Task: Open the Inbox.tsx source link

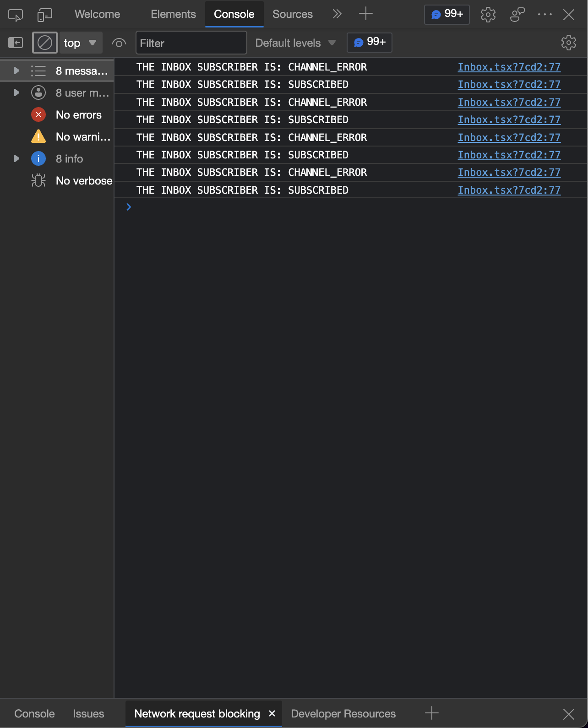Action: (509, 67)
